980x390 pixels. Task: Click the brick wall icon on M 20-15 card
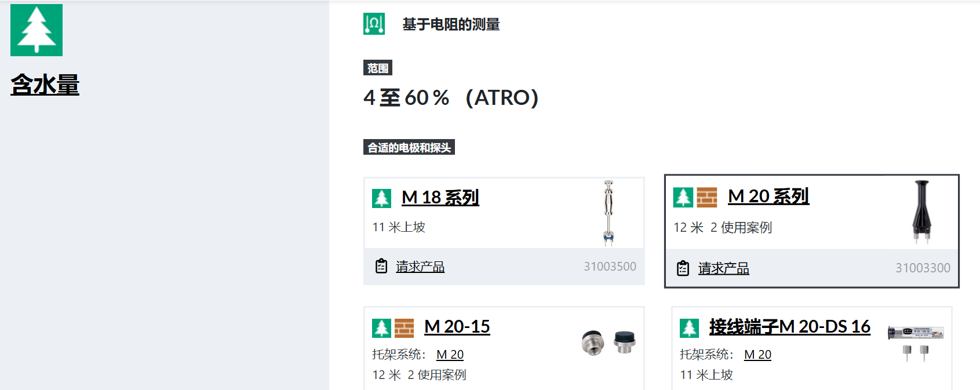coord(404,328)
